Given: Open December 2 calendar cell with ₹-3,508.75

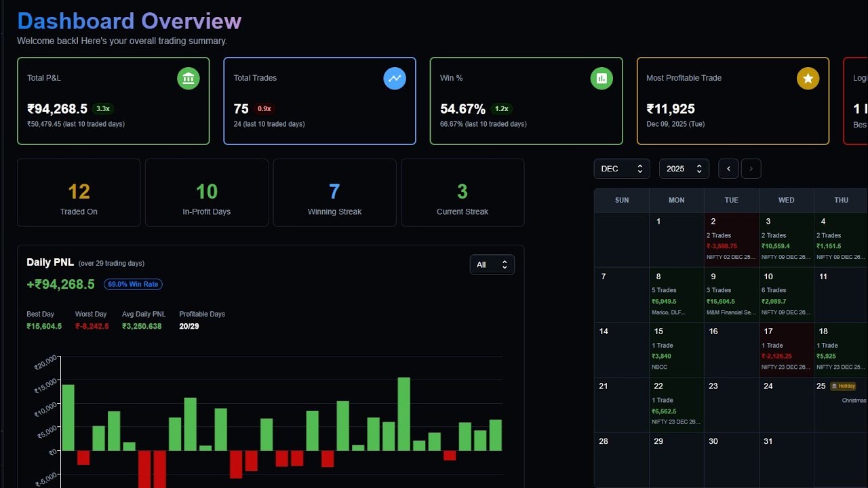Looking at the screenshot, I should point(731,240).
